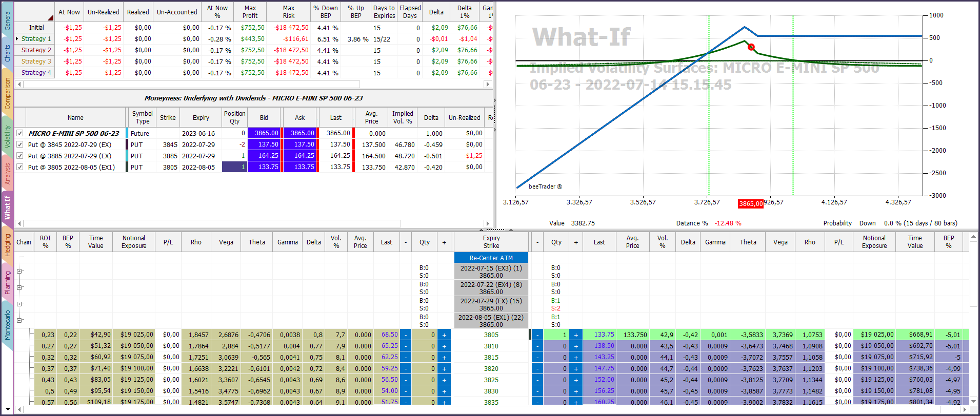The image size is (980, 416).
Task: Open the Volatility side tab
Action: coord(7,136)
